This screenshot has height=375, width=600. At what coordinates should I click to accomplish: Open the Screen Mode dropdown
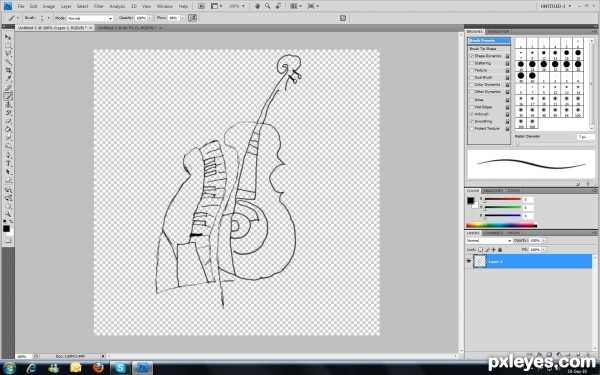point(313,6)
